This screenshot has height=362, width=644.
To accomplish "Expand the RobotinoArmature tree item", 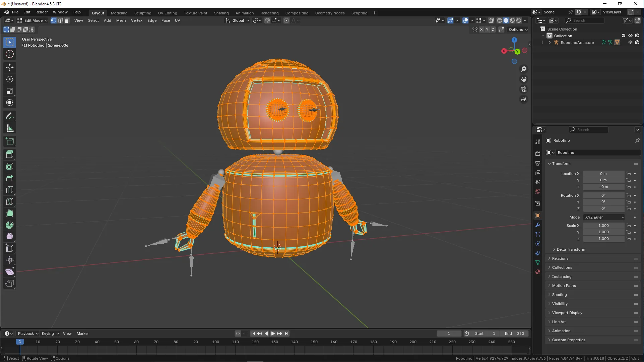I will click(550, 42).
